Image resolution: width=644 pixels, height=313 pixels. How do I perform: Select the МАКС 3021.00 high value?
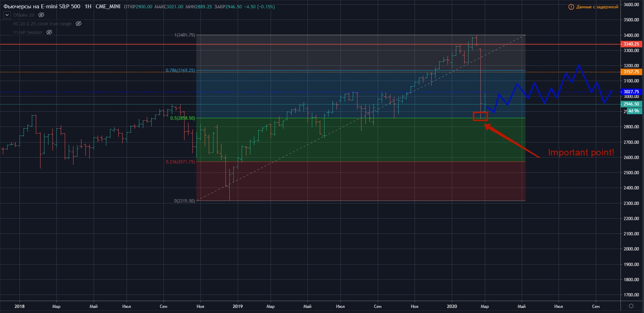coord(169,7)
